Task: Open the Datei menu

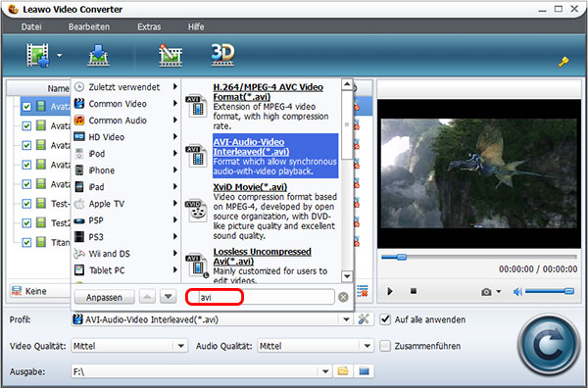Action: (31, 27)
